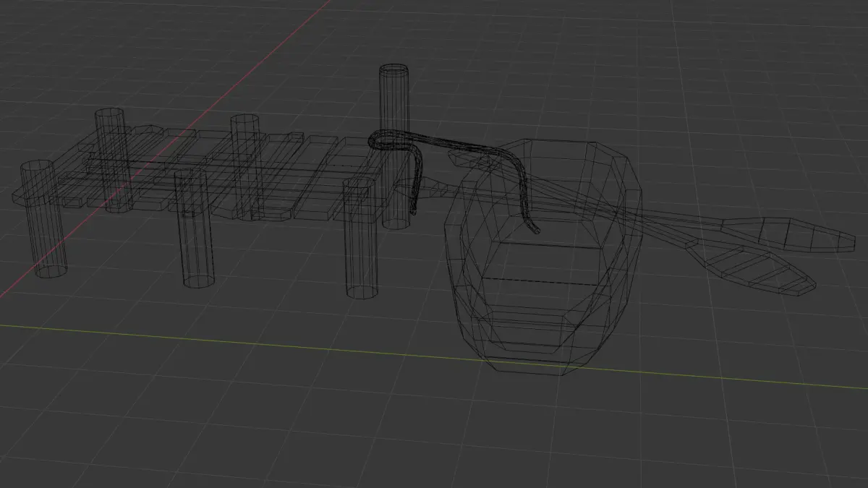
Task: Select the lower oar blade beside the boat
Action: [752, 268]
